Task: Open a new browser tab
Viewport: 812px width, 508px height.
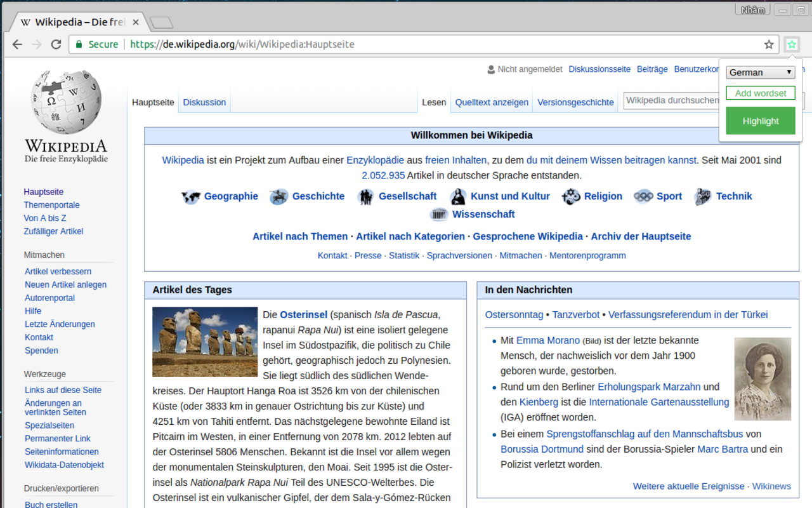Action: pyautogui.click(x=161, y=23)
